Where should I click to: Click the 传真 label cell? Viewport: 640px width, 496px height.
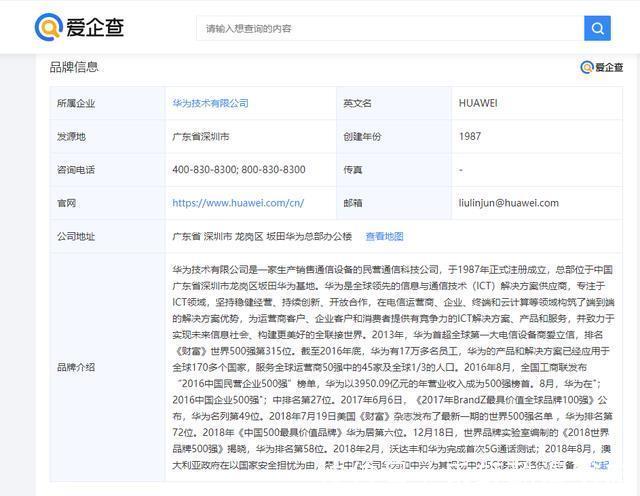tap(394, 170)
